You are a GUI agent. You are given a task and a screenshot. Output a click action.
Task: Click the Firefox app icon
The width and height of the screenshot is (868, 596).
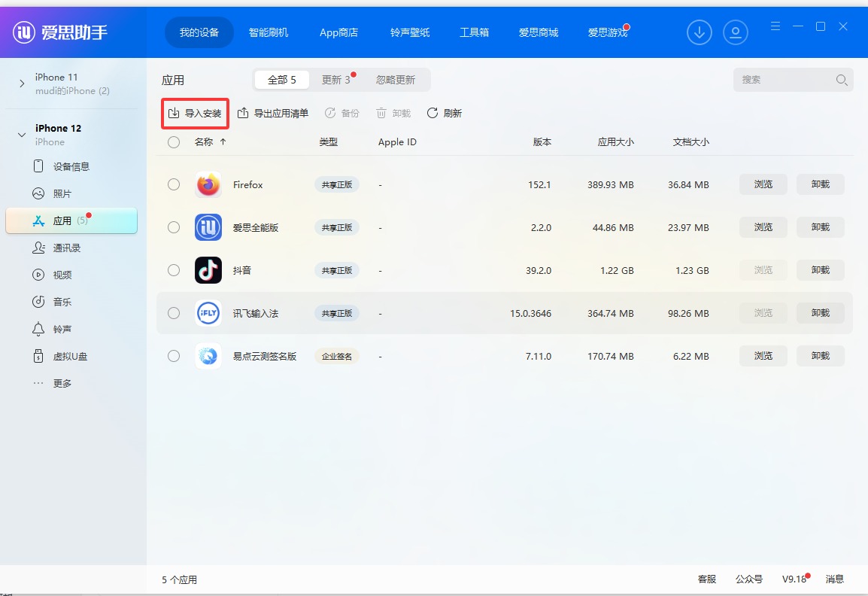(x=208, y=184)
